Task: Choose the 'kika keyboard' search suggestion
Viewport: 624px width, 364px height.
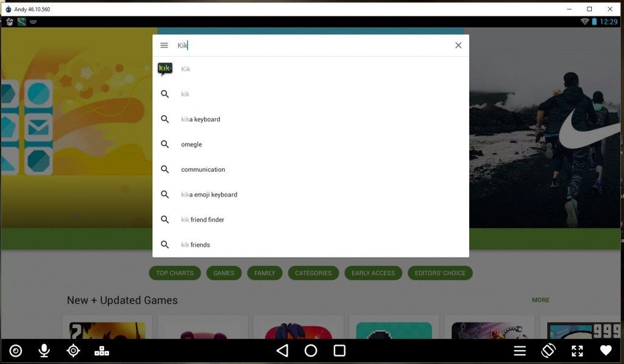Action: (200, 119)
